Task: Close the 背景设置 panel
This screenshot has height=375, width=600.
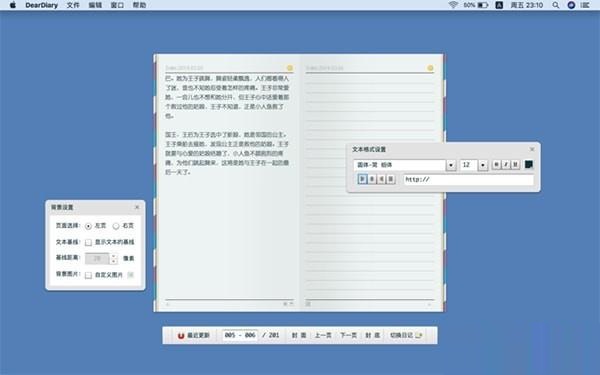Action: pyautogui.click(x=137, y=207)
